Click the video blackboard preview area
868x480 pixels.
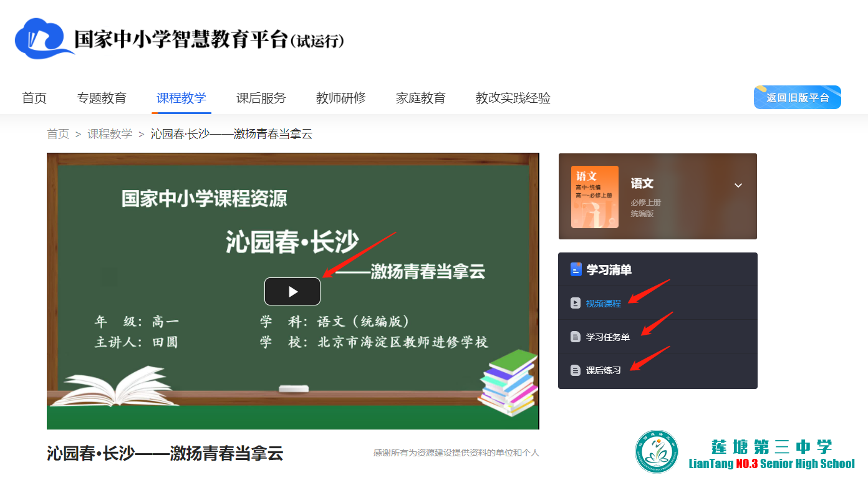coord(293,291)
